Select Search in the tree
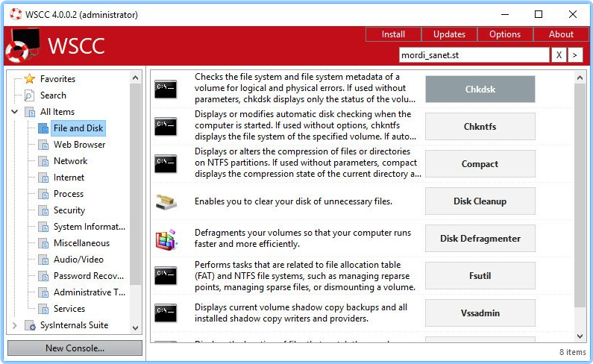This screenshot has width=593, height=364. tap(53, 95)
